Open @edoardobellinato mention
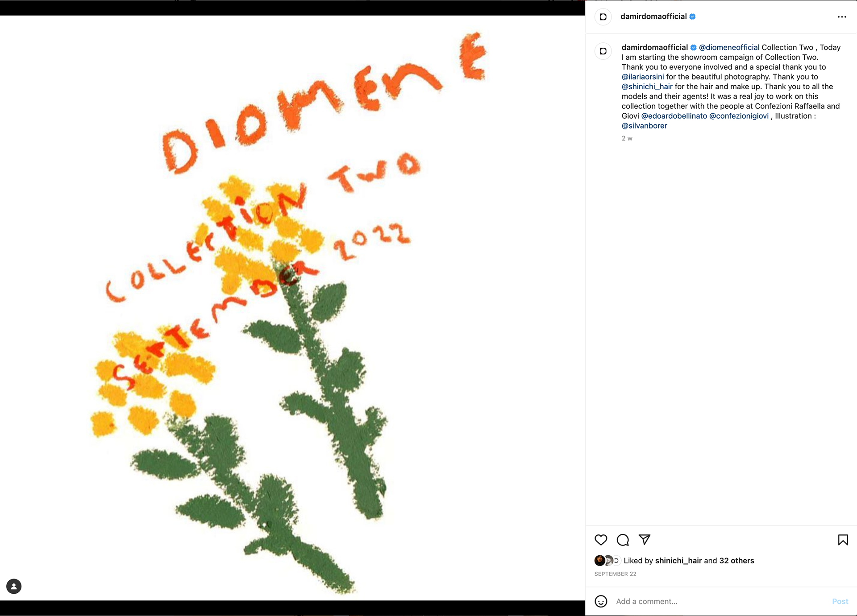857x616 pixels. [x=674, y=116]
